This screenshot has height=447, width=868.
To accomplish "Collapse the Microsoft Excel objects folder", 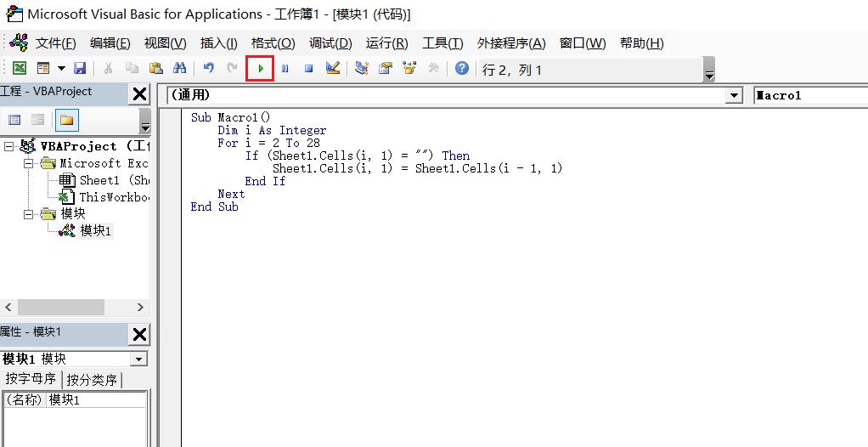I will click(28, 163).
